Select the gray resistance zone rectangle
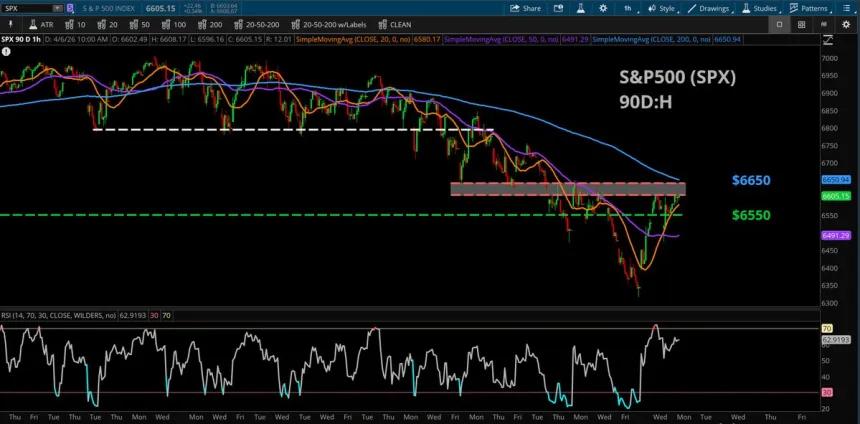The width and height of the screenshot is (860, 424). [x=568, y=189]
